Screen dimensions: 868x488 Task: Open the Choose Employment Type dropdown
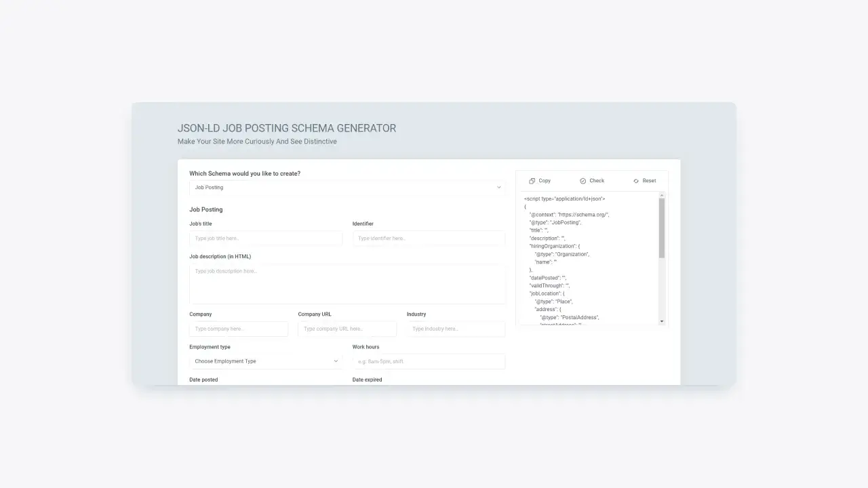click(265, 361)
